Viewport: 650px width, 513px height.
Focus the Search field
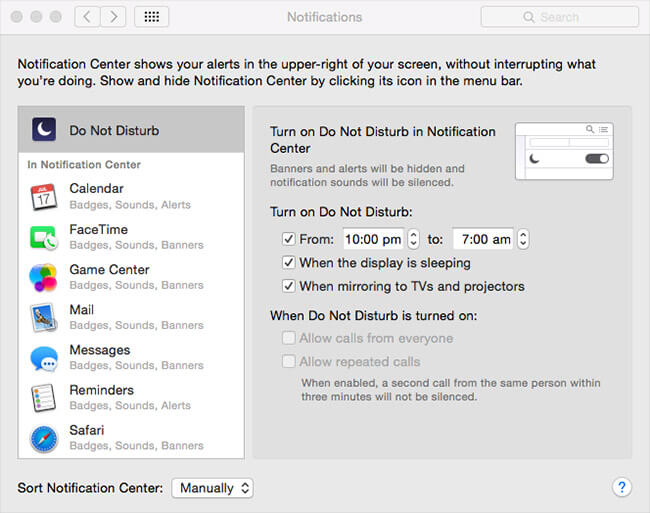click(560, 17)
